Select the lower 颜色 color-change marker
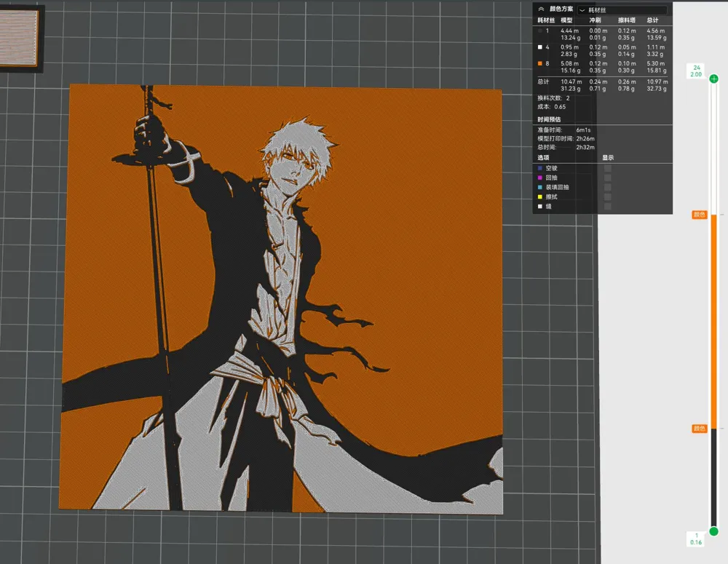Screen dimensions: 728x564 (x=699, y=429)
